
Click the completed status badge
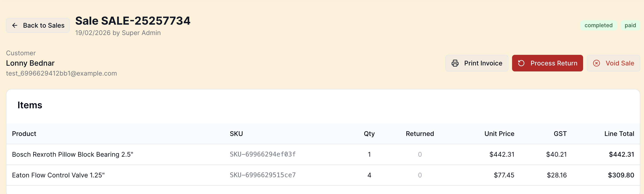(x=598, y=26)
